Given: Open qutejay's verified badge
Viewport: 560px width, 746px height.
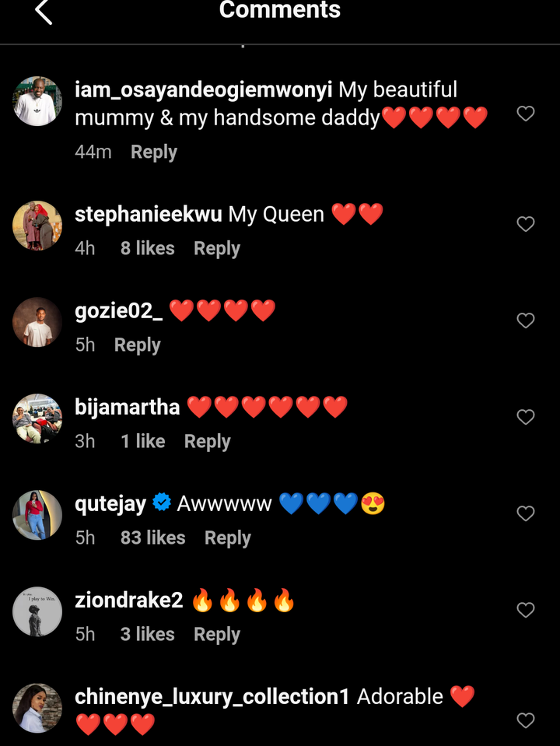Looking at the screenshot, I should pos(162,503).
